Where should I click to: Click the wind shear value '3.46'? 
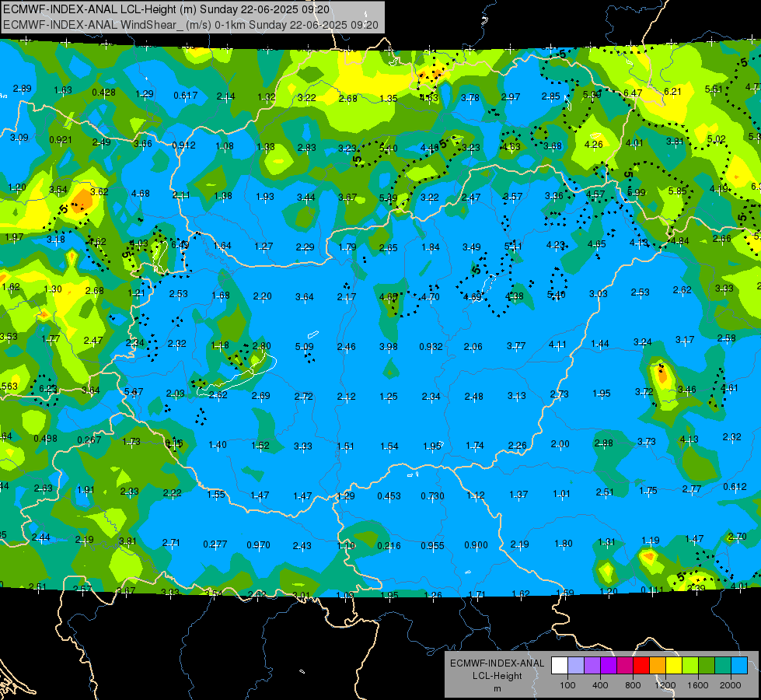point(687,389)
